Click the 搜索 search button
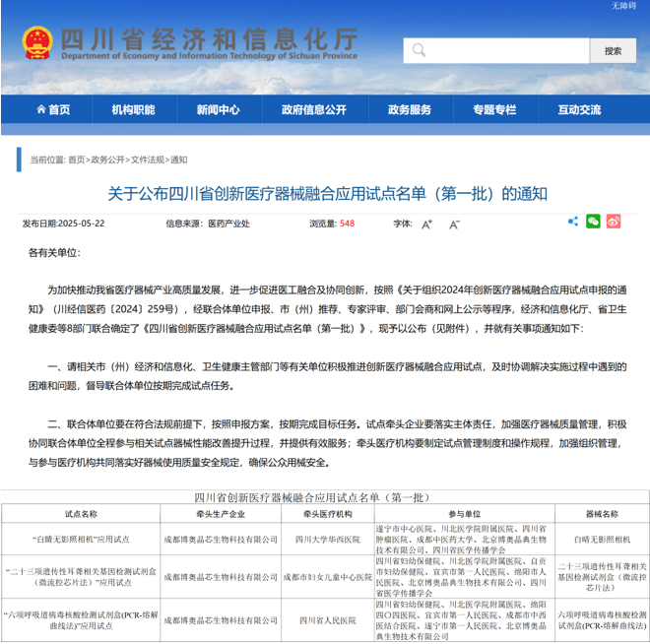Image resolution: width=650 pixels, height=644 pixels. click(x=614, y=50)
